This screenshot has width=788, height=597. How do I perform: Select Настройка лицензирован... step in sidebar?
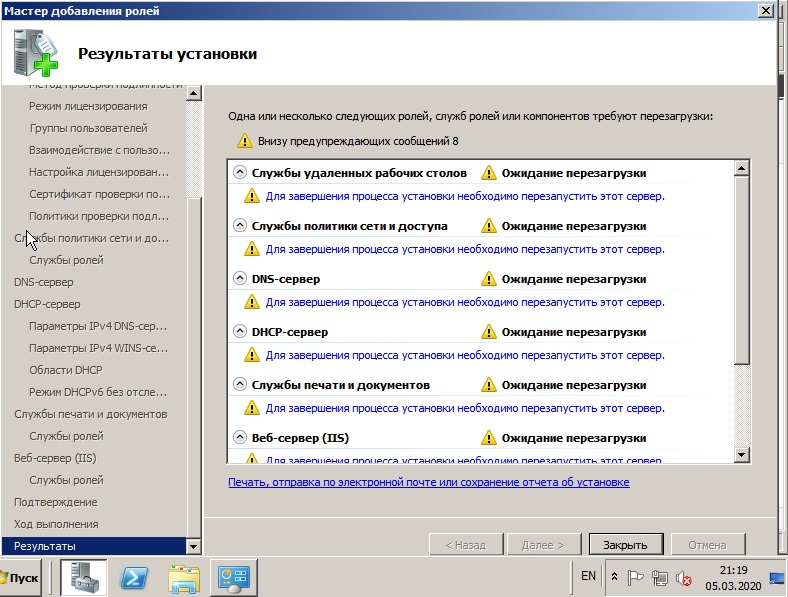(x=99, y=172)
